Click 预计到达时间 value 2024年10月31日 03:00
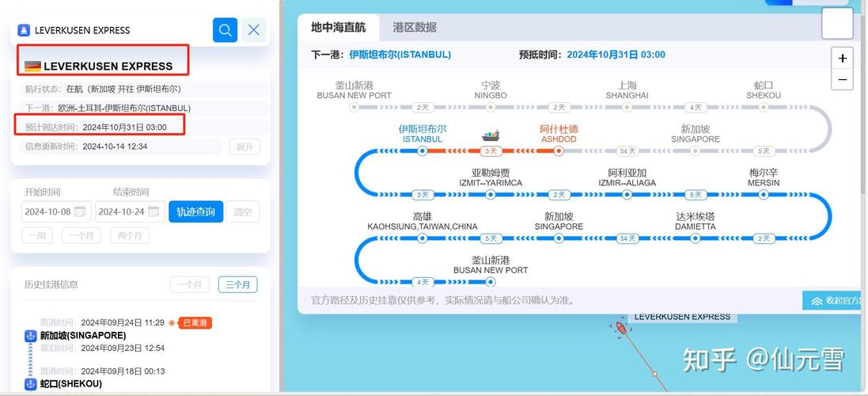 [x=124, y=128]
